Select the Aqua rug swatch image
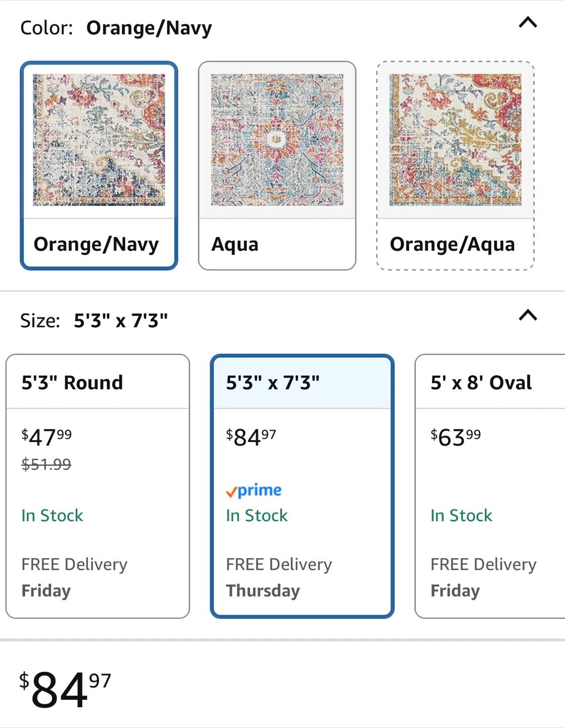Image resolution: width=565 pixels, height=728 pixels. click(x=277, y=140)
